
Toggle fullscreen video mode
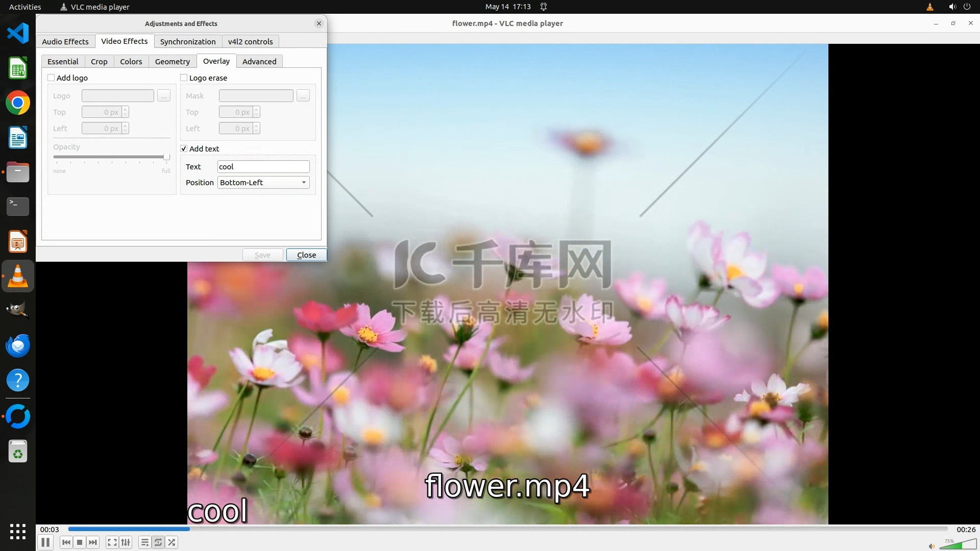click(x=112, y=542)
